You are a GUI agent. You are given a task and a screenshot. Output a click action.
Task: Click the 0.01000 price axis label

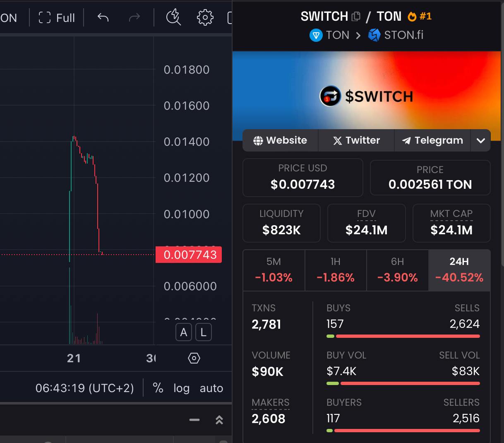point(187,214)
